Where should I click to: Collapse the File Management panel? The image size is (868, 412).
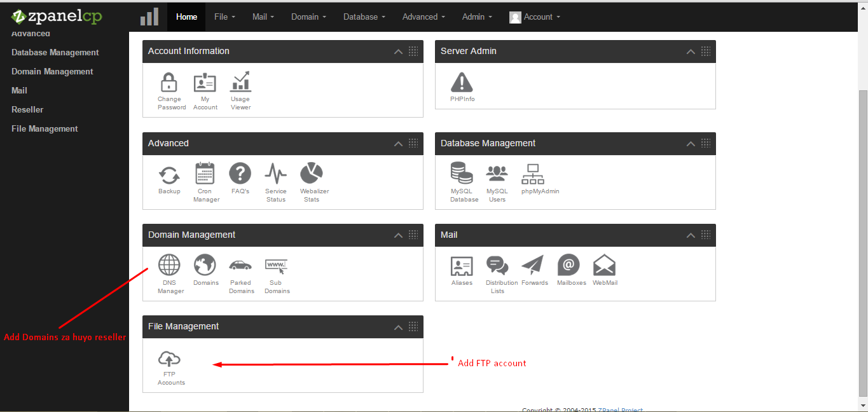point(398,327)
